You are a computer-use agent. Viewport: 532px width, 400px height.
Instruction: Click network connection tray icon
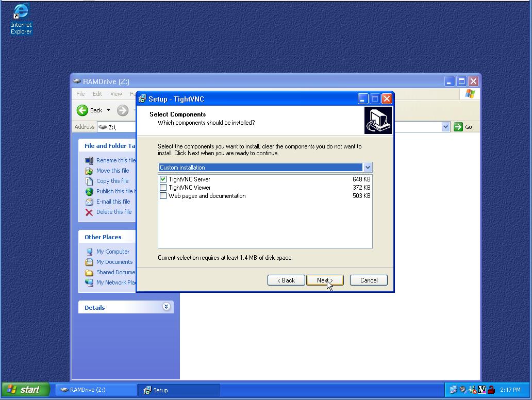(453, 390)
